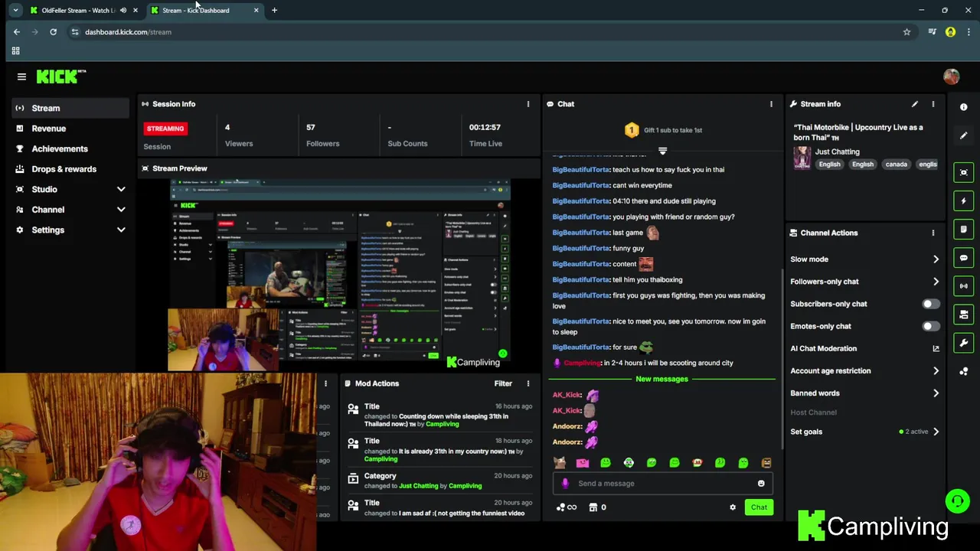Click Just Chatting category link
This screenshot has width=980, height=551.
click(837, 152)
